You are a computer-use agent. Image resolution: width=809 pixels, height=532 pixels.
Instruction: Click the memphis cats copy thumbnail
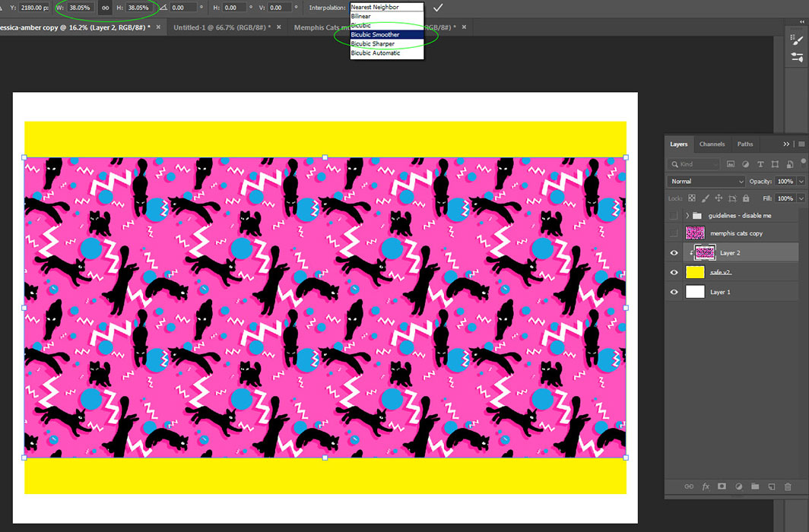pos(695,233)
